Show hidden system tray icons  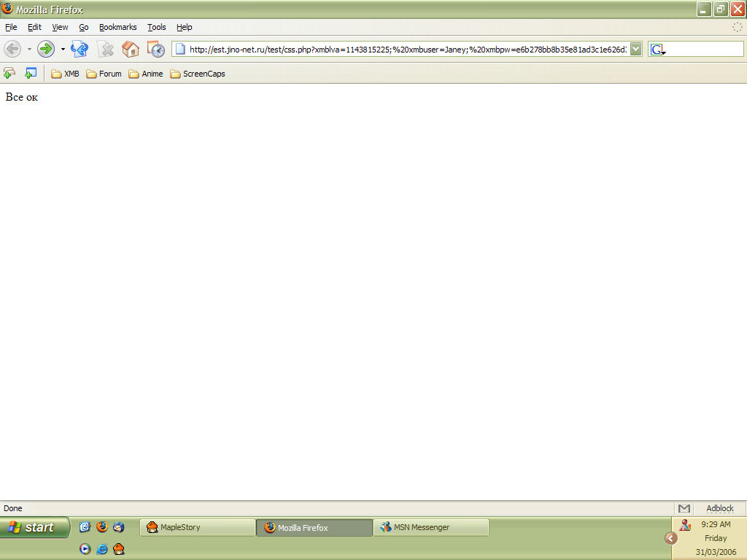pos(671,538)
